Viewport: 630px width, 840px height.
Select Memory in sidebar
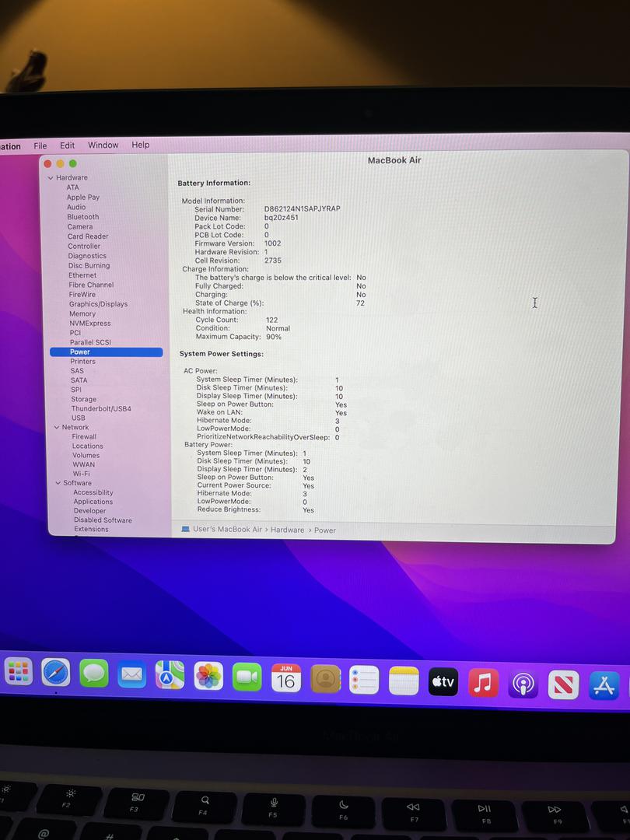(82, 313)
